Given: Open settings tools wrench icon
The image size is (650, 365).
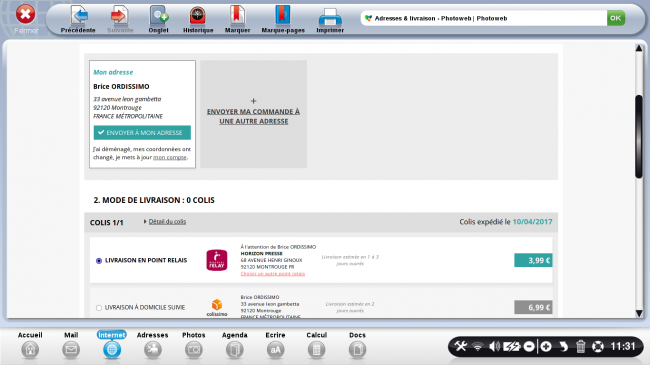Looking at the screenshot, I should (x=461, y=346).
